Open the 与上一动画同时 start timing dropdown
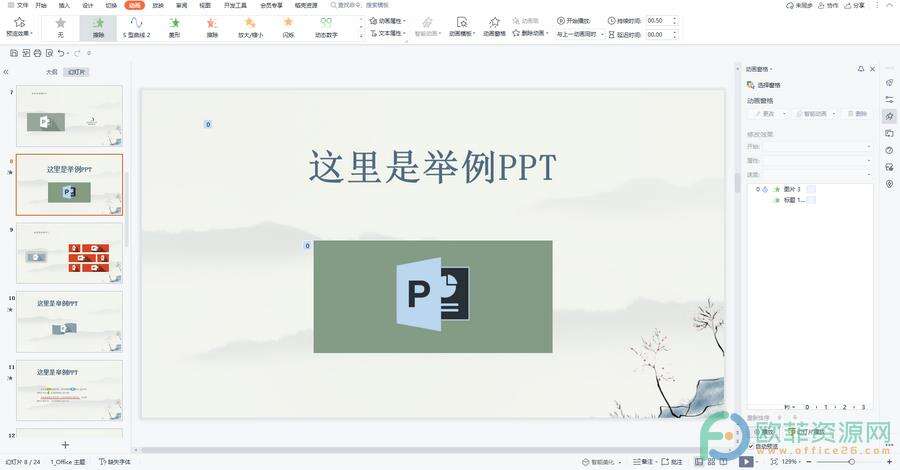Image resolution: width=900 pixels, height=470 pixels. (580, 34)
